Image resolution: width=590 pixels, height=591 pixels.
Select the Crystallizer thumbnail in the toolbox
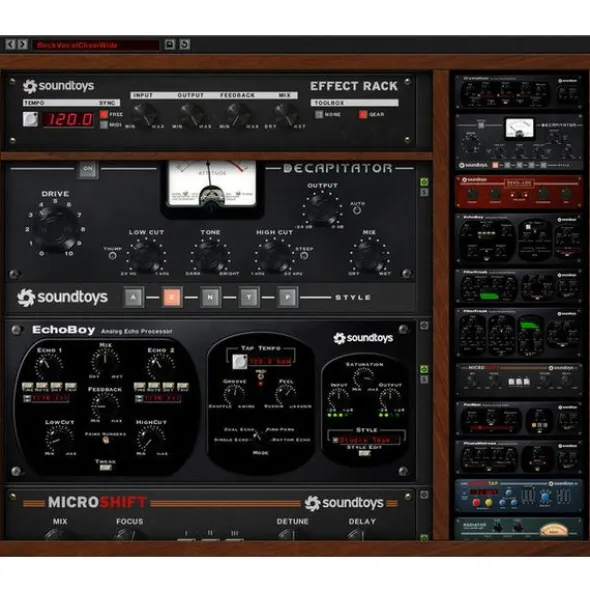tap(519, 92)
